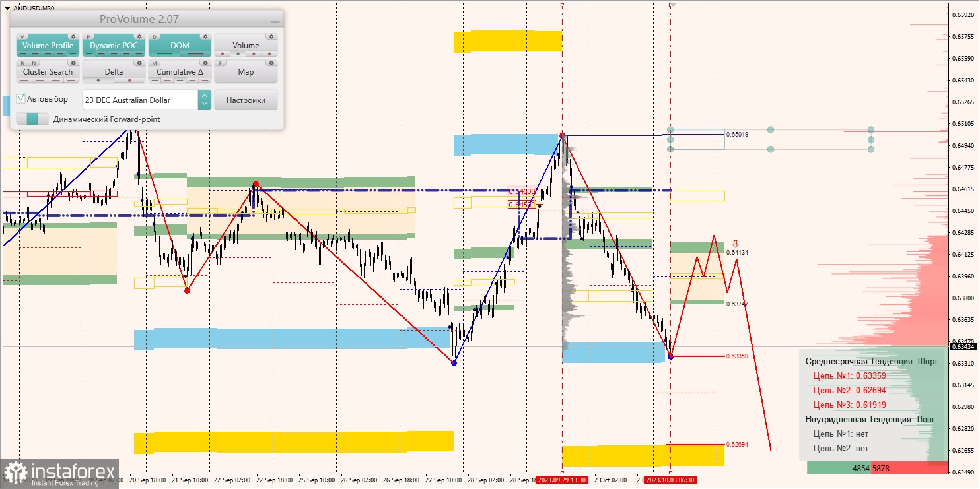980x489 pixels.
Task: Toggle the Dynamic POC indicator
Action: pos(114,46)
